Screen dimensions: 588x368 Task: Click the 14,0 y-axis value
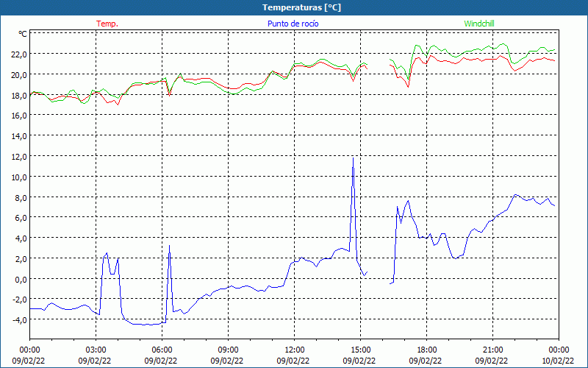20,136
